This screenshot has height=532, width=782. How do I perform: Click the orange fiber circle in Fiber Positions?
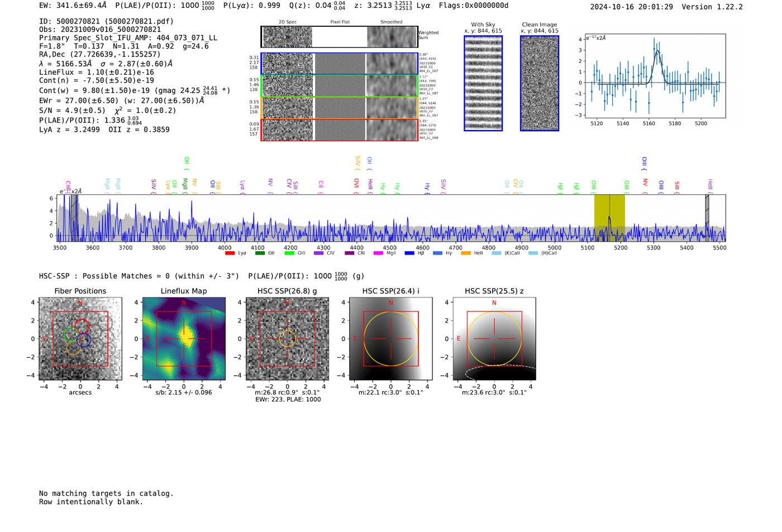pos(74,348)
